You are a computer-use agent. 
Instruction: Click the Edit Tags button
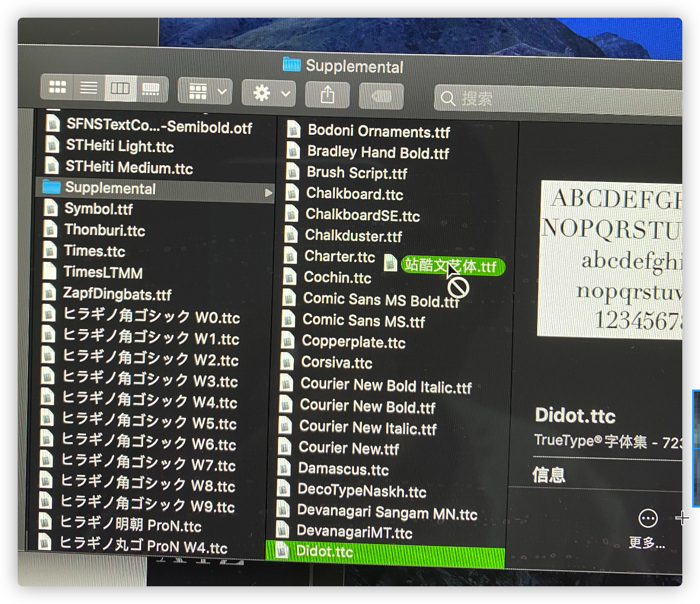click(381, 96)
